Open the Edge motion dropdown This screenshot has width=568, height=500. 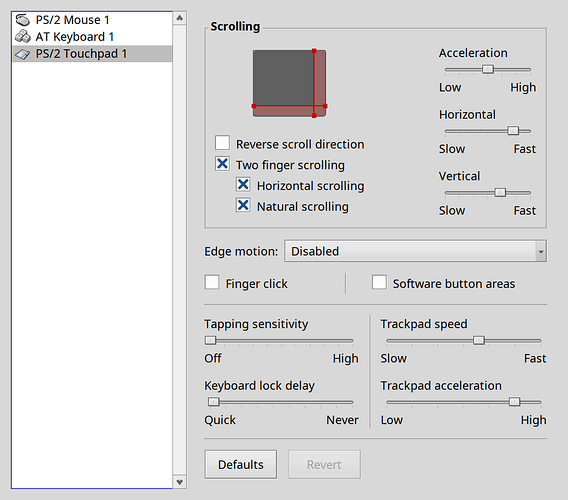point(415,251)
